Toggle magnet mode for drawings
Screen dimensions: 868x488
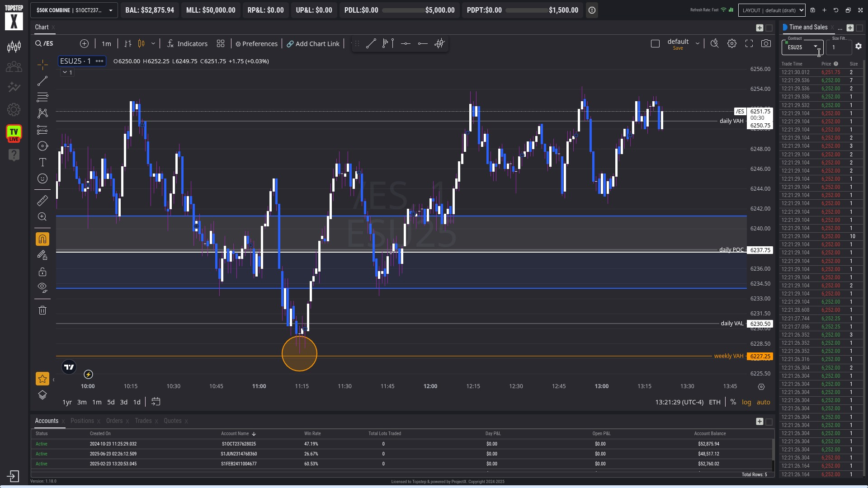point(42,239)
